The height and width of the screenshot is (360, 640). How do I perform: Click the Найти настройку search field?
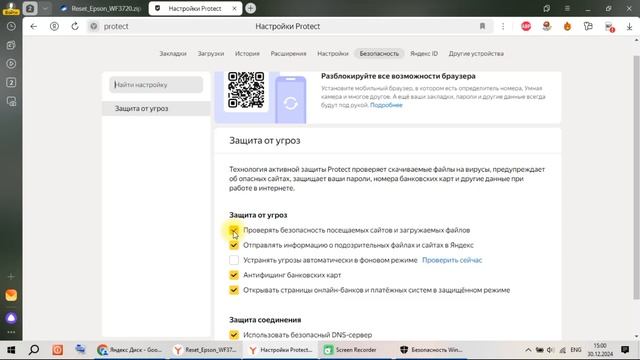156,85
